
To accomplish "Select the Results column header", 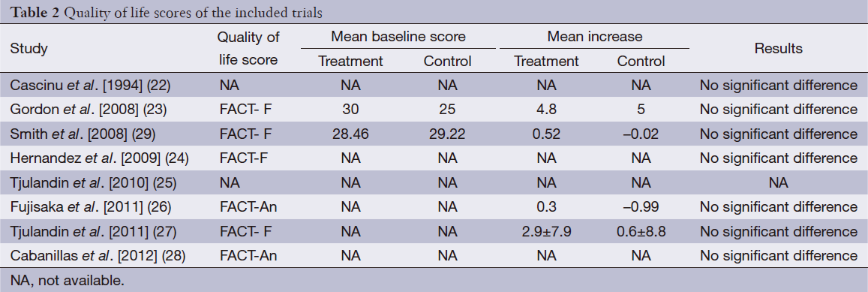I will point(778,49).
